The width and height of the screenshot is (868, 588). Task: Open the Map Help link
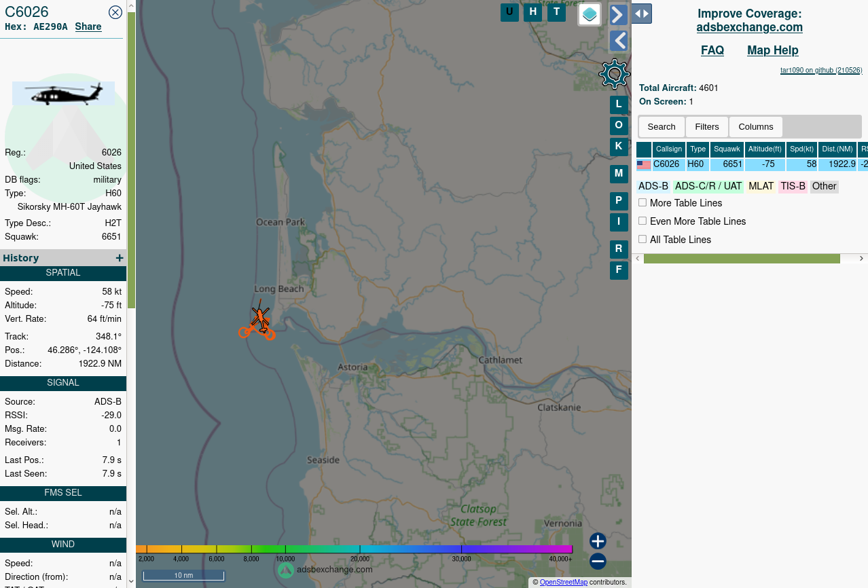pyautogui.click(x=773, y=50)
